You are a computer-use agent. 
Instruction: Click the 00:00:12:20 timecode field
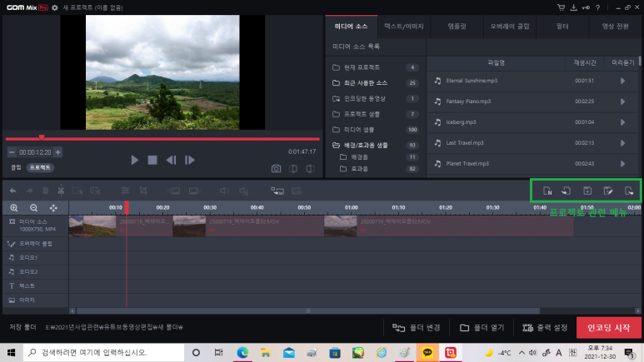point(35,152)
